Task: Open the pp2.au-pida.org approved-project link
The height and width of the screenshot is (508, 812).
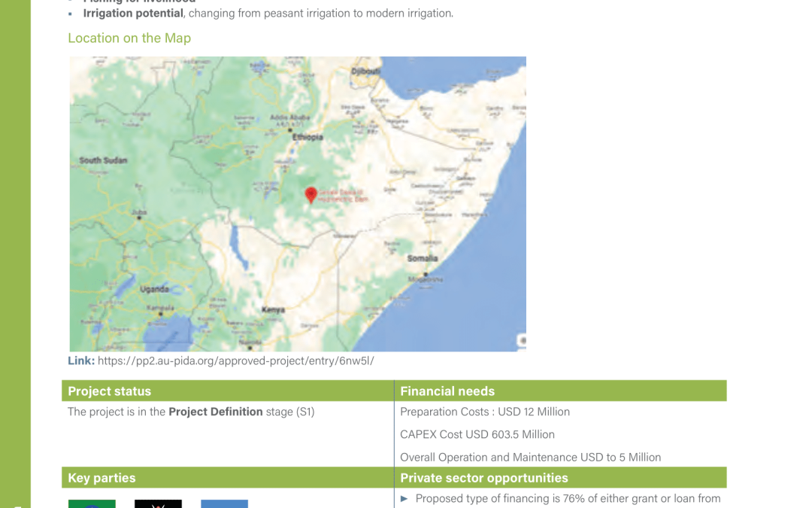Action: pos(235,361)
